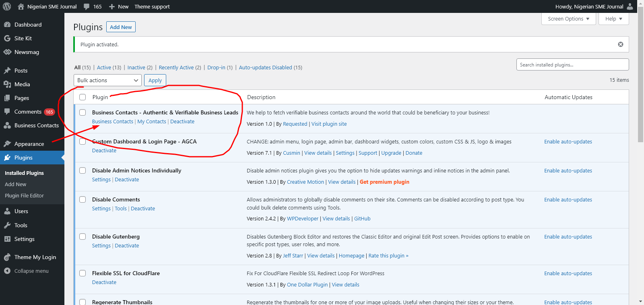Visit the plugin site for Business Contacts
The height and width of the screenshot is (305, 644).
[329, 124]
